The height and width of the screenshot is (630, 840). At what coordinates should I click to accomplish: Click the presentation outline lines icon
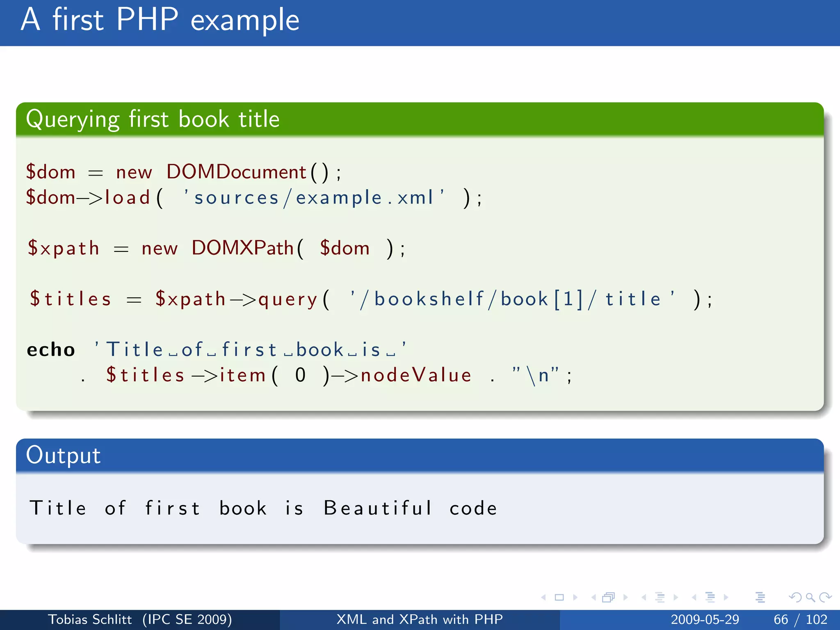pyautogui.click(x=760, y=598)
